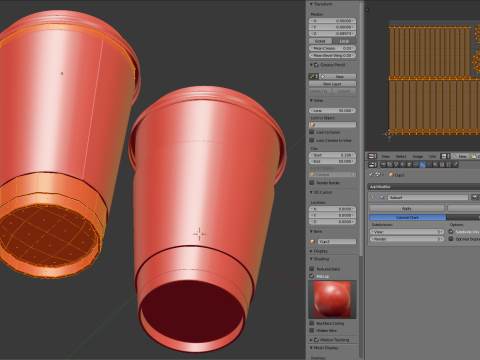Toggle the pin icon beside the Cup2 breadcrumb
The height and width of the screenshot is (360, 480).
point(371,175)
